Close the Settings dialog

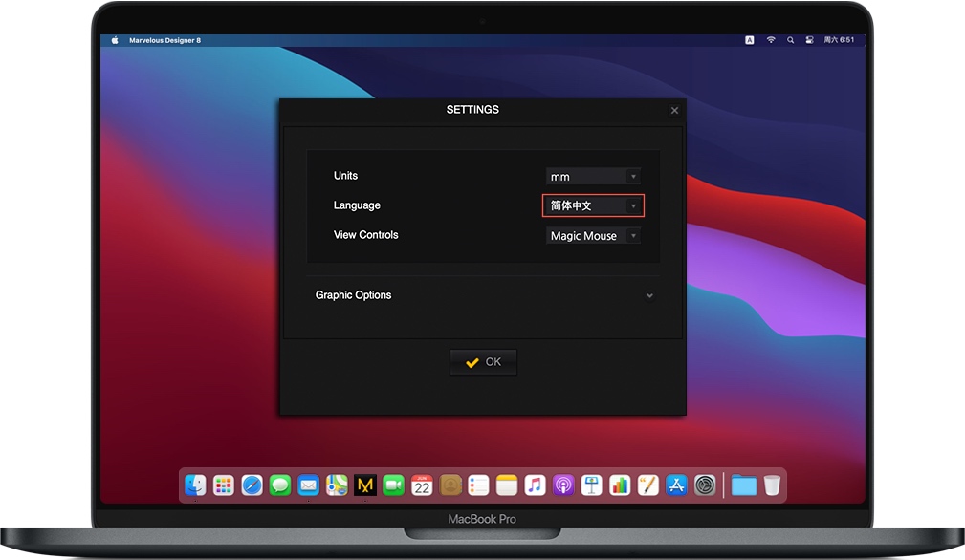click(674, 110)
